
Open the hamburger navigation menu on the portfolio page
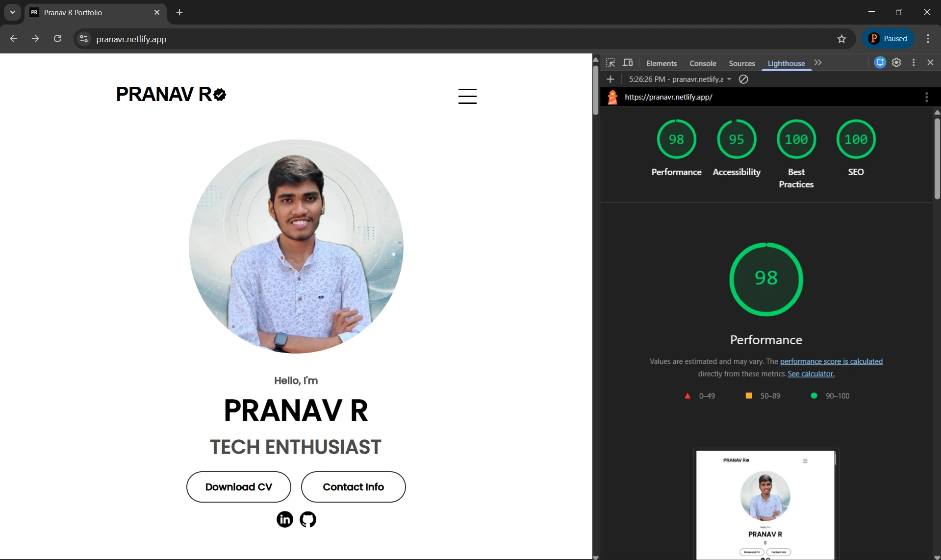(467, 96)
